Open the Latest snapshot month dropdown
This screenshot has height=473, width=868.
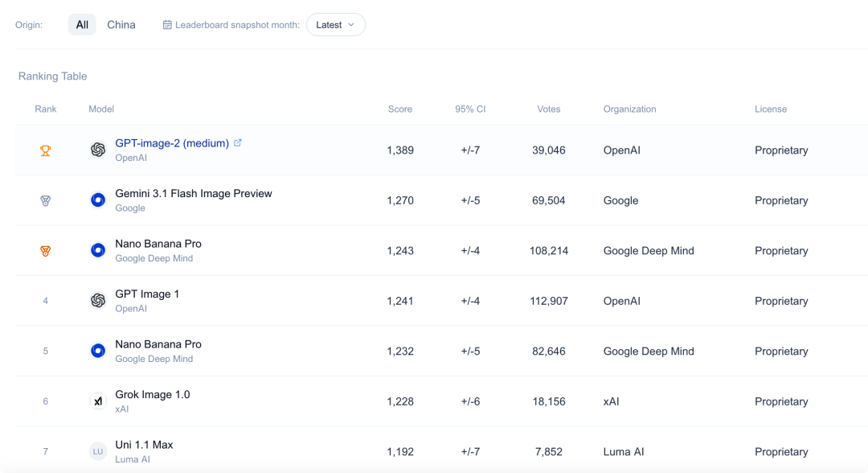tap(335, 25)
